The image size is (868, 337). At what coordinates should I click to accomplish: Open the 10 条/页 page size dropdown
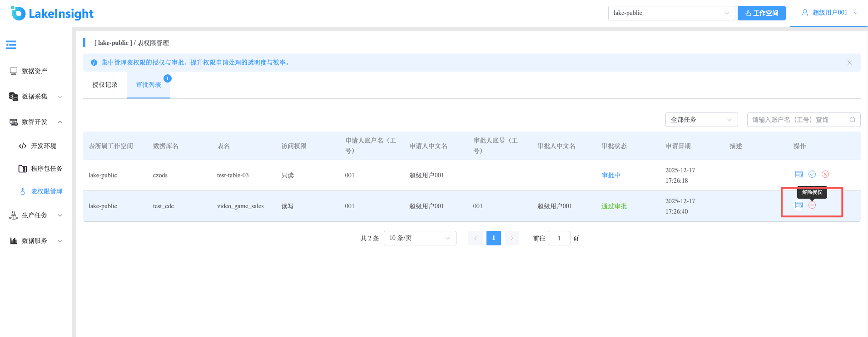(420, 238)
